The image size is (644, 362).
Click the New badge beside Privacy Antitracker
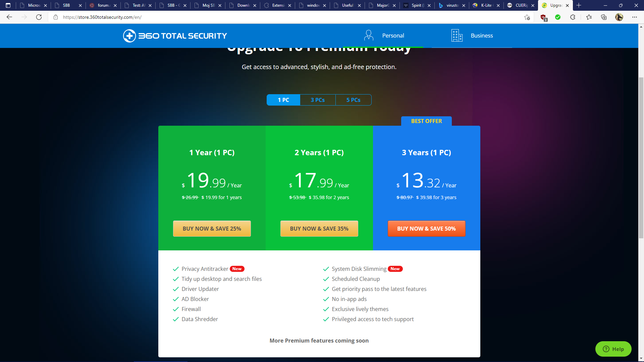pos(237,269)
